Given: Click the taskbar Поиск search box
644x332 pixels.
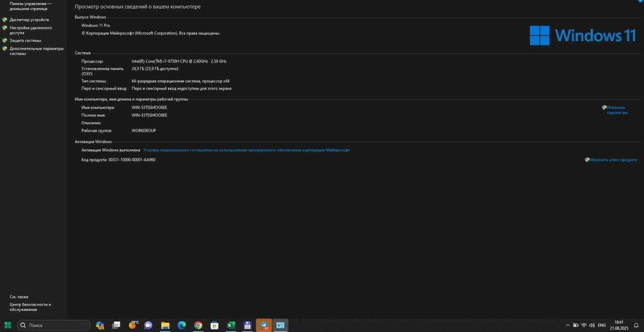Looking at the screenshot, I should pyautogui.click(x=54, y=325).
